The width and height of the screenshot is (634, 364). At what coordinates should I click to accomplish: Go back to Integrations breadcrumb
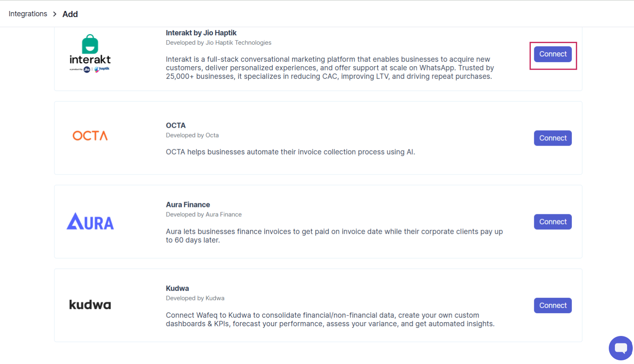coord(28,14)
